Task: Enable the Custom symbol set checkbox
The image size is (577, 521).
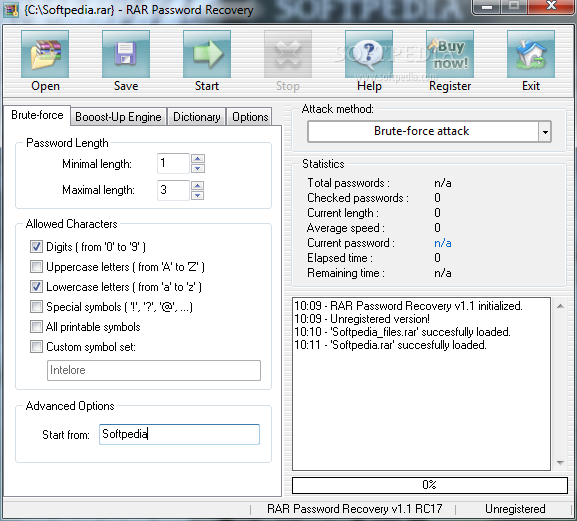Action: point(36,347)
